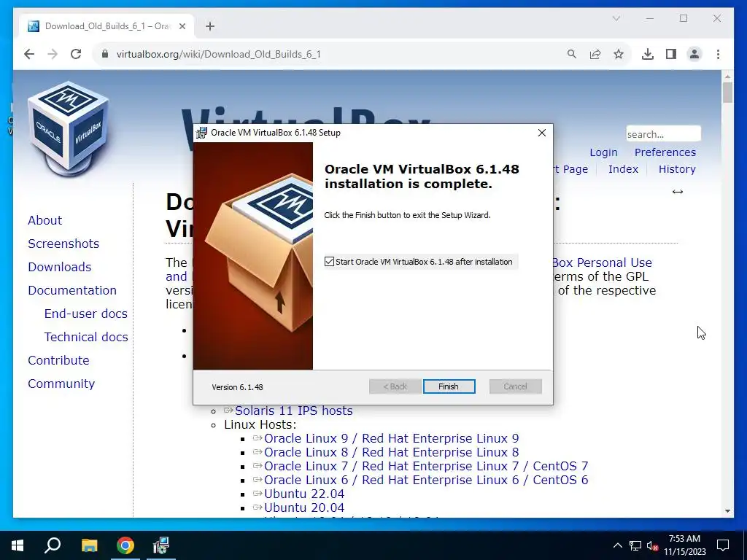Image resolution: width=747 pixels, height=560 pixels.
Task: Click the Personal Use license link text
Action: click(x=602, y=262)
